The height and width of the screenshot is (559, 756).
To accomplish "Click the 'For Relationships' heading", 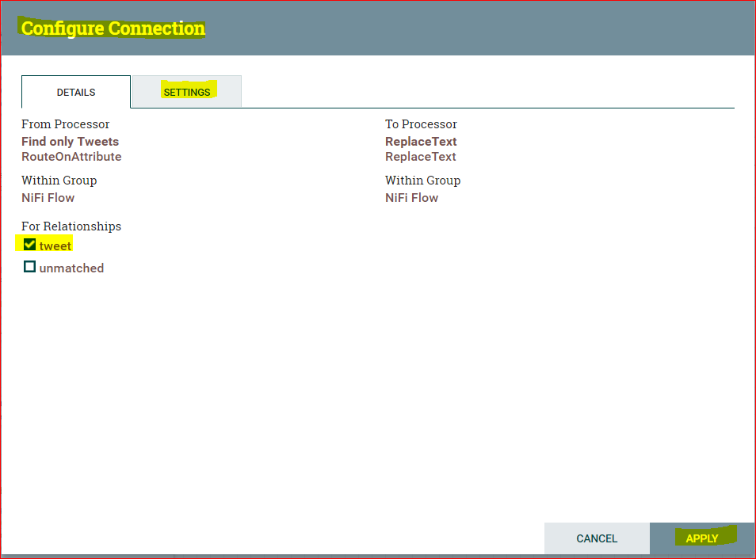I will (x=71, y=226).
